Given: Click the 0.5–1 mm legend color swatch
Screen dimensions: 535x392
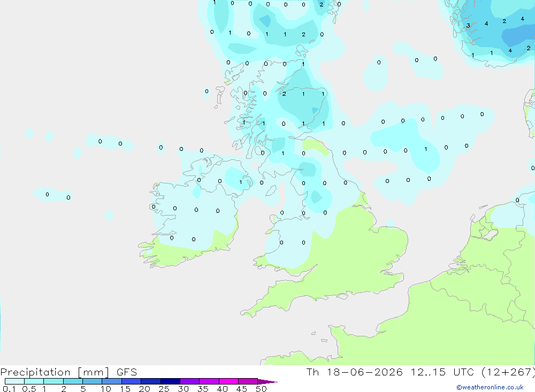Looking at the screenshot, I should tap(34, 381).
